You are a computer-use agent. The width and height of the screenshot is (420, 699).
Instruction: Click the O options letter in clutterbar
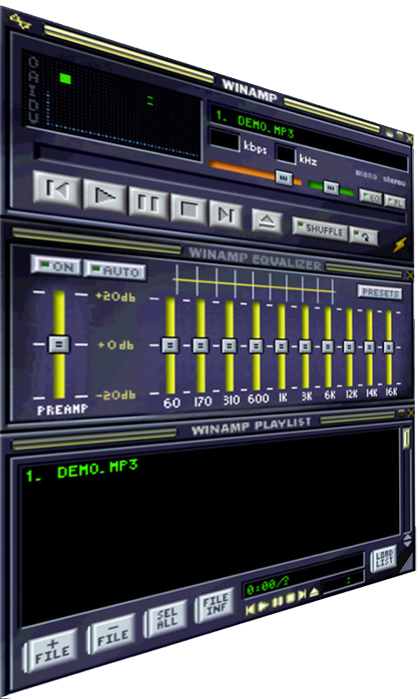tap(34, 64)
